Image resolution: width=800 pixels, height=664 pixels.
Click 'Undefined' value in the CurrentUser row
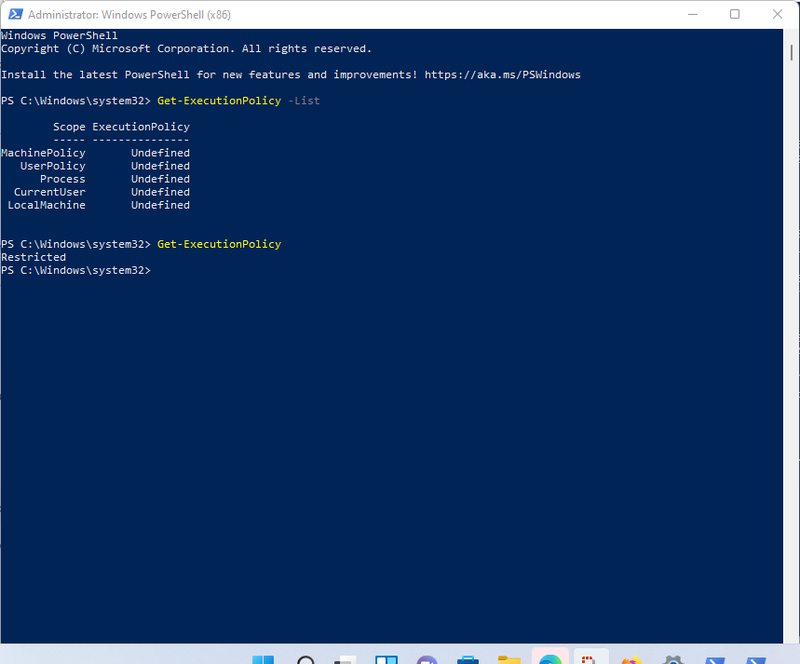160,192
